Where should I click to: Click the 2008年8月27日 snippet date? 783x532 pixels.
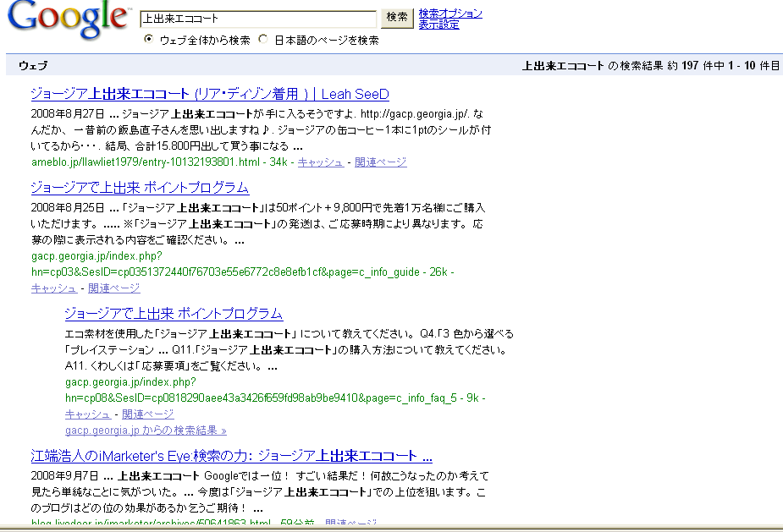[68, 114]
